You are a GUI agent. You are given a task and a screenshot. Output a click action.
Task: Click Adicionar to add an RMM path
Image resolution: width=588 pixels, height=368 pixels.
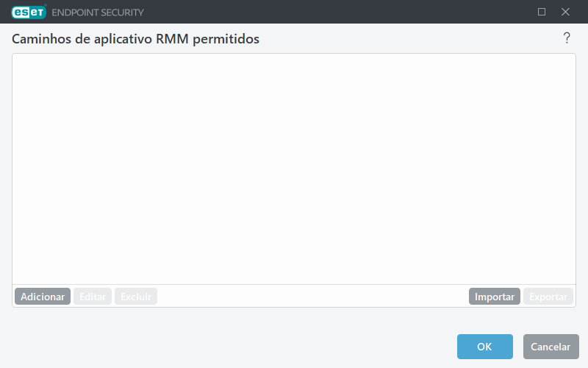pyautogui.click(x=43, y=297)
